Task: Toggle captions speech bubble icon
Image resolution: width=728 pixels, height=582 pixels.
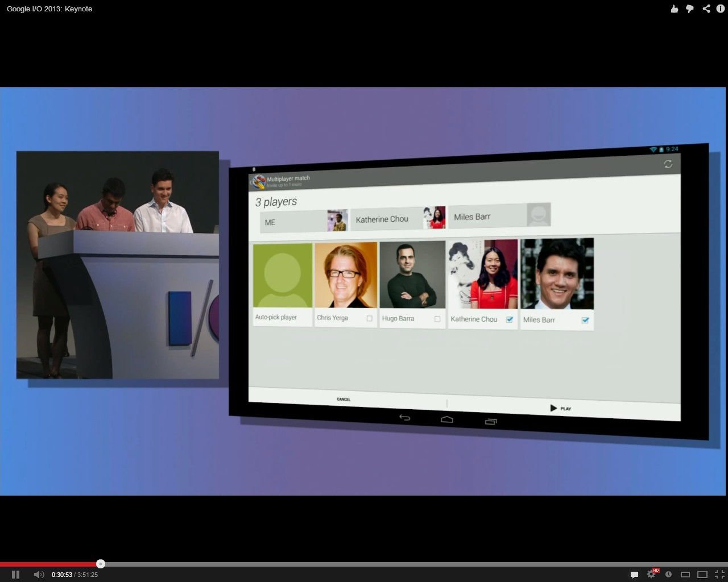Action: coord(635,575)
